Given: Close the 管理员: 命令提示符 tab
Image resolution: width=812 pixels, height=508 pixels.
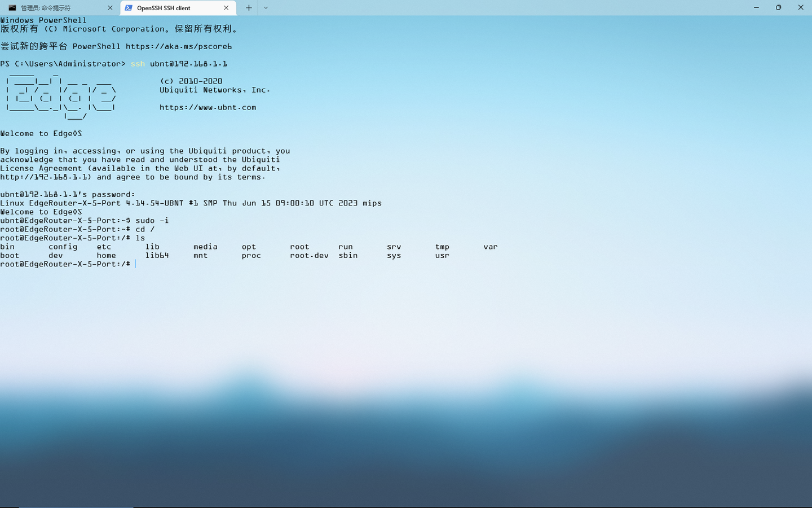Looking at the screenshot, I should click(111, 7).
